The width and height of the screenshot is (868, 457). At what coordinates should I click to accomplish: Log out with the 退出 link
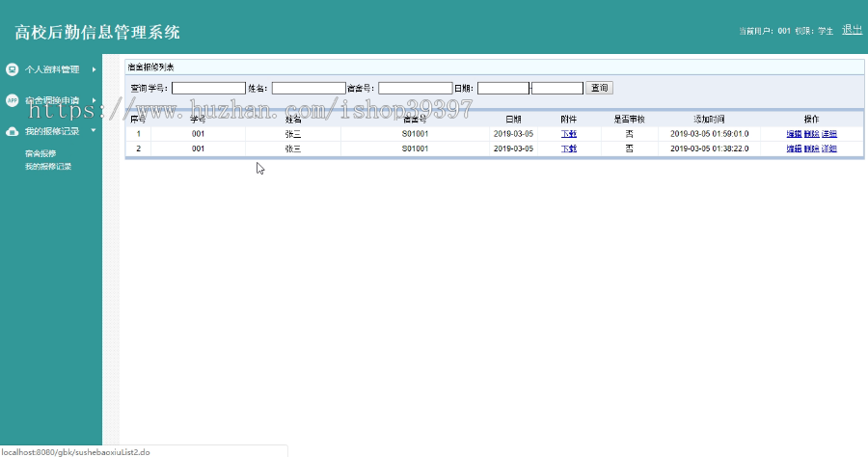click(852, 30)
